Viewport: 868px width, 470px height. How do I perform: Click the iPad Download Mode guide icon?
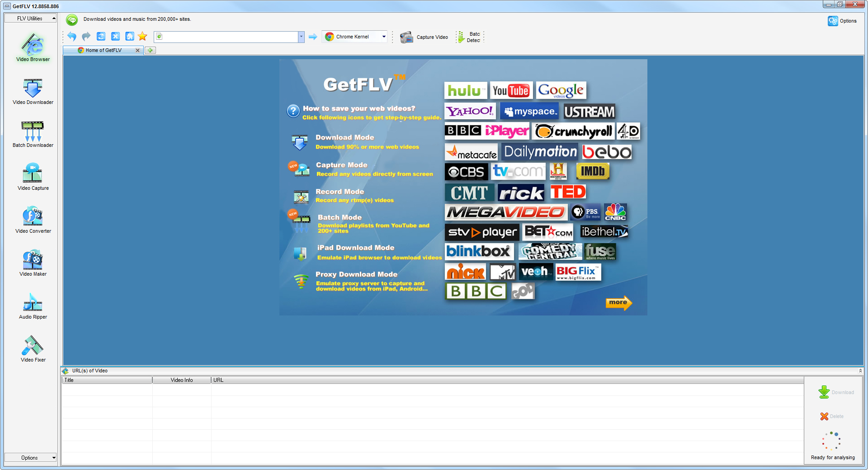coord(300,253)
